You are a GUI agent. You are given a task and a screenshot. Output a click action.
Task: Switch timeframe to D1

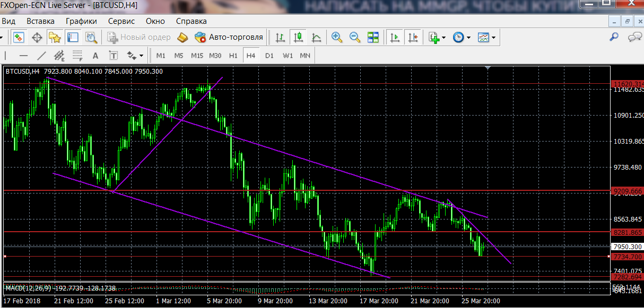point(269,55)
